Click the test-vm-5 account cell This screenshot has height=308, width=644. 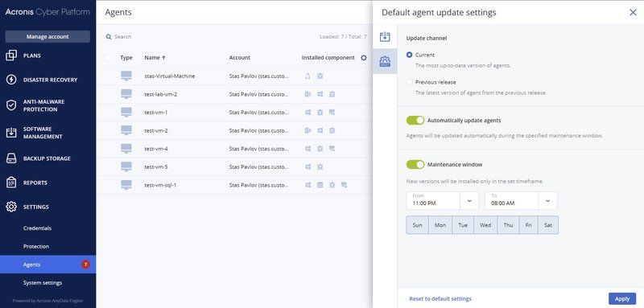(x=259, y=167)
